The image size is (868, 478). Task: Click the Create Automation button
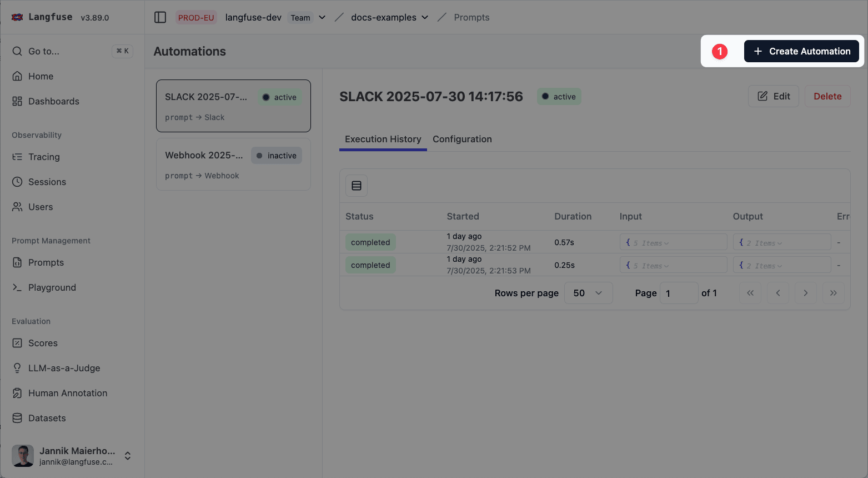pos(801,51)
